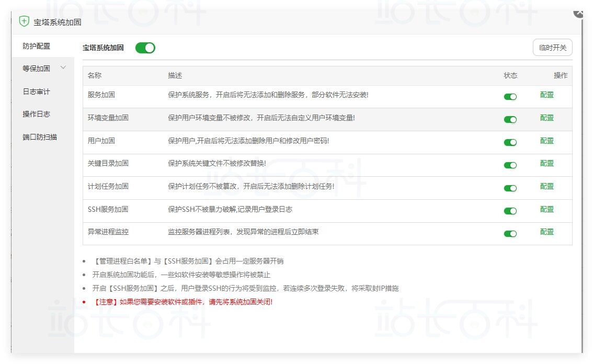Open 配置 link for SSH服务加固
The height and width of the screenshot is (364, 594).
(546, 209)
